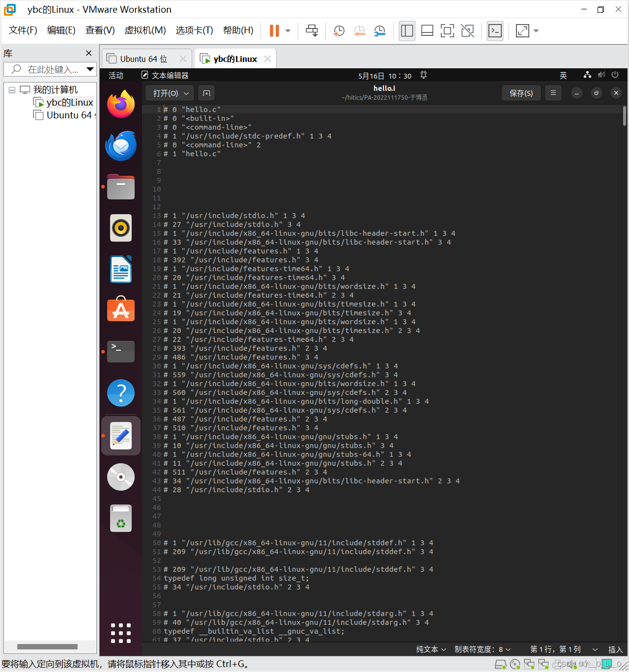Open the Trash from the dock

pos(121,518)
